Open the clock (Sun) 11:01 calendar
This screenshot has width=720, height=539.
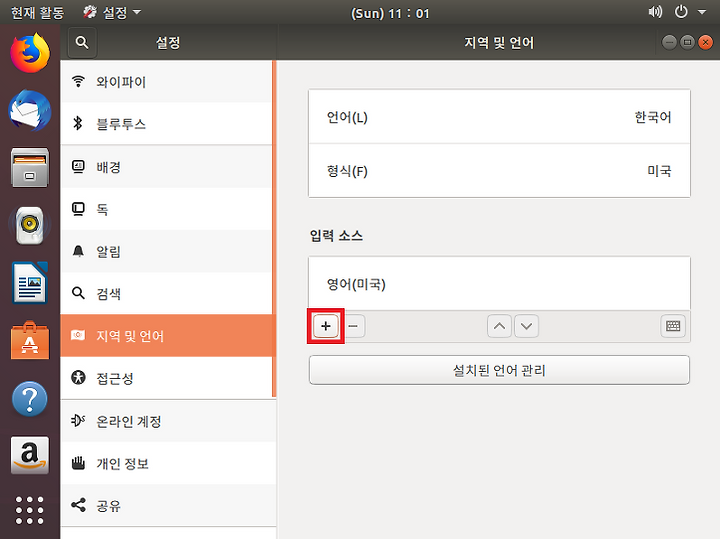point(390,13)
